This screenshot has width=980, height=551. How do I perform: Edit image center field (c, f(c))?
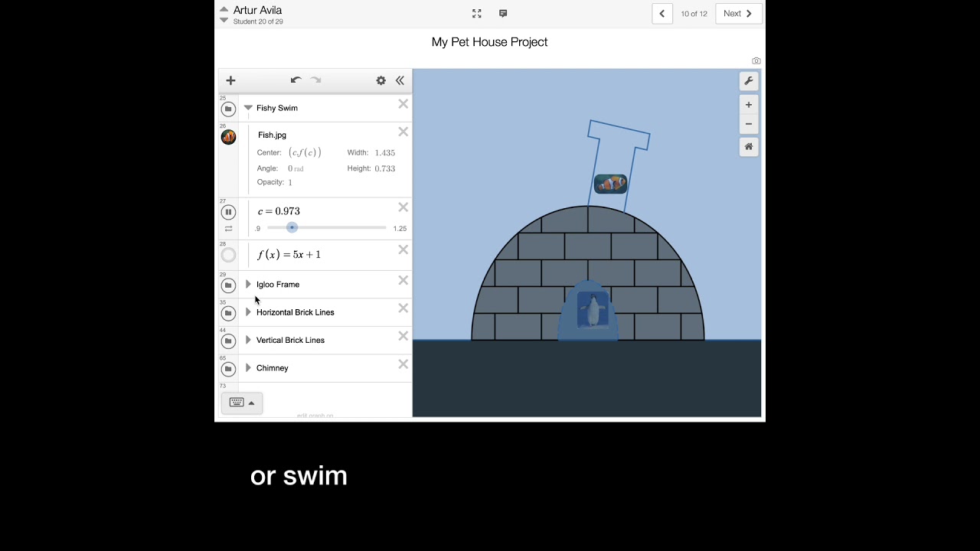click(x=305, y=152)
